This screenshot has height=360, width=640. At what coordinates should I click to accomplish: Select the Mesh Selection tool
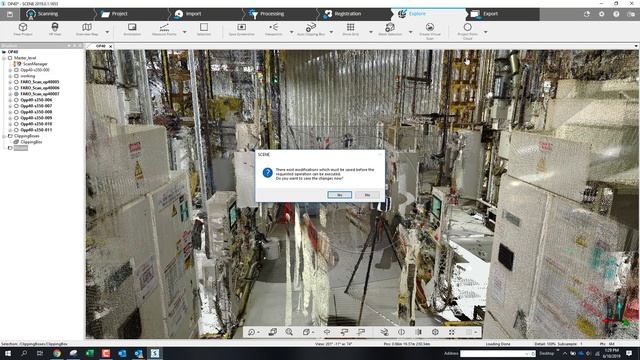click(390, 29)
